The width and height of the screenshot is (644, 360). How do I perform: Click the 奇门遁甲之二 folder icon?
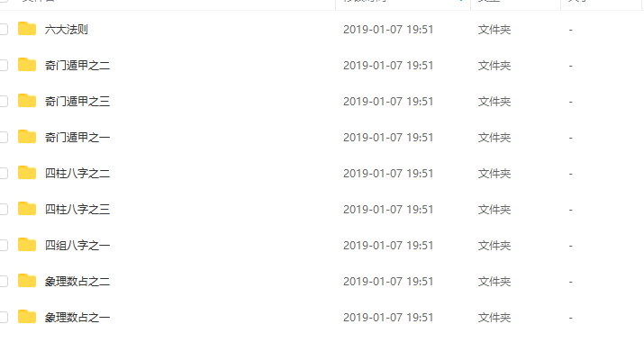(x=27, y=65)
